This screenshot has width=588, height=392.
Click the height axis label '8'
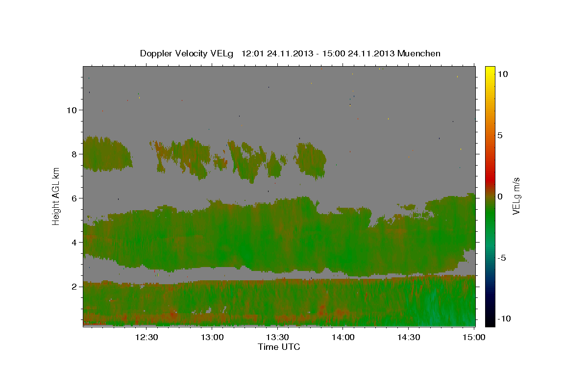point(74,154)
